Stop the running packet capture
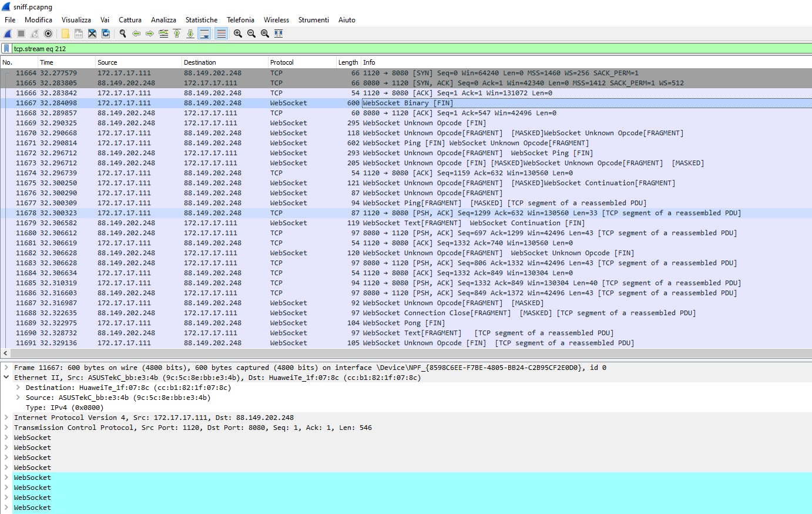This screenshot has height=514, width=812. [x=21, y=34]
